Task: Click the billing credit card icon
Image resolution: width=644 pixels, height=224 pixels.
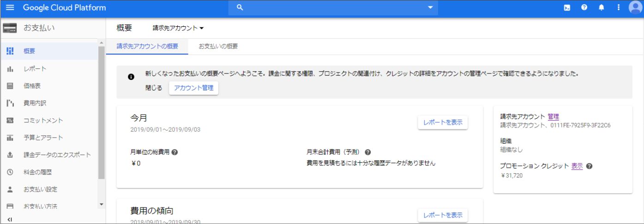Action: click(10, 28)
